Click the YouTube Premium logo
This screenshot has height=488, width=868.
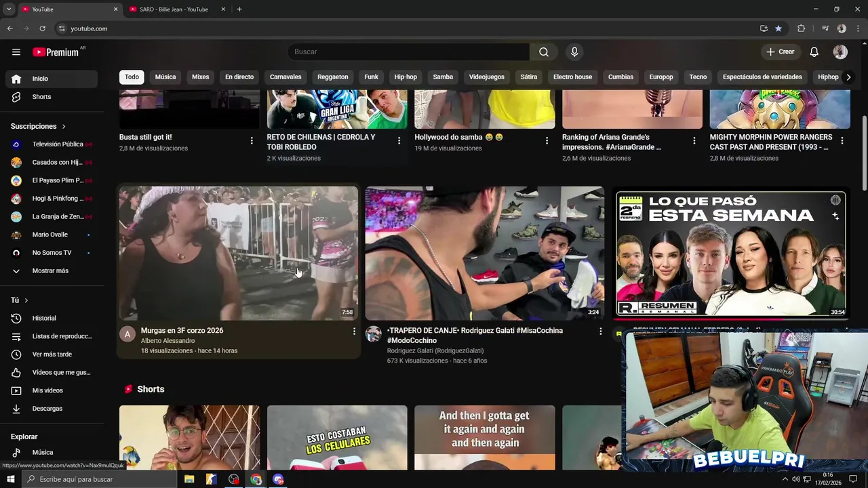coord(56,52)
